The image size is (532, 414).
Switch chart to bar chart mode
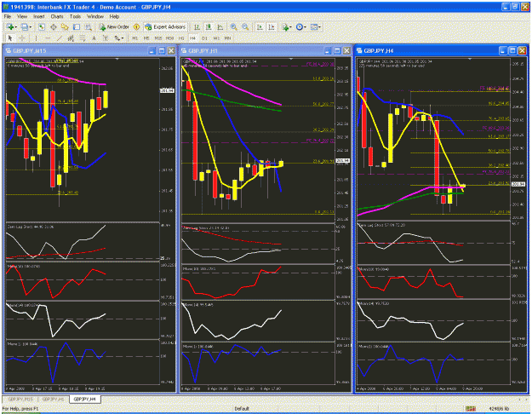[x=197, y=26]
